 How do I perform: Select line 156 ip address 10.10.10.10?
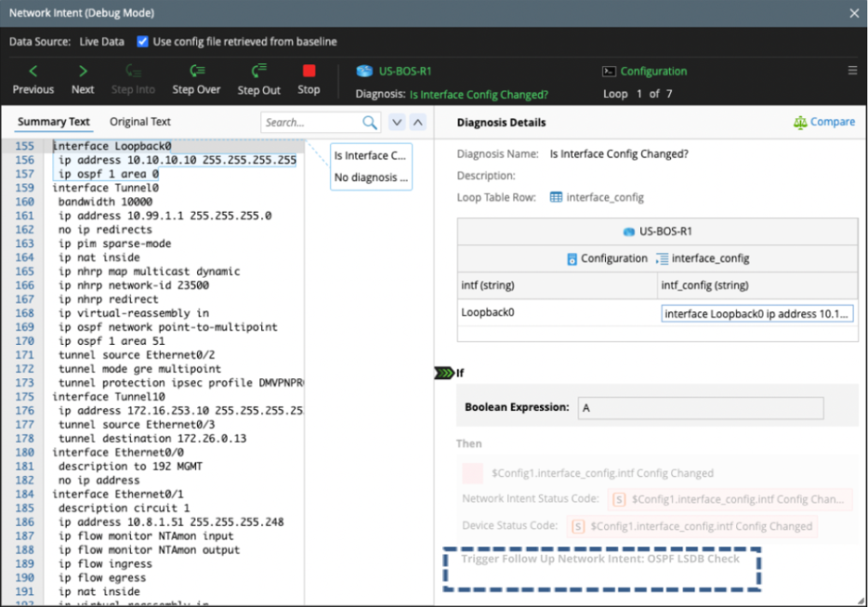click(178, 160)
